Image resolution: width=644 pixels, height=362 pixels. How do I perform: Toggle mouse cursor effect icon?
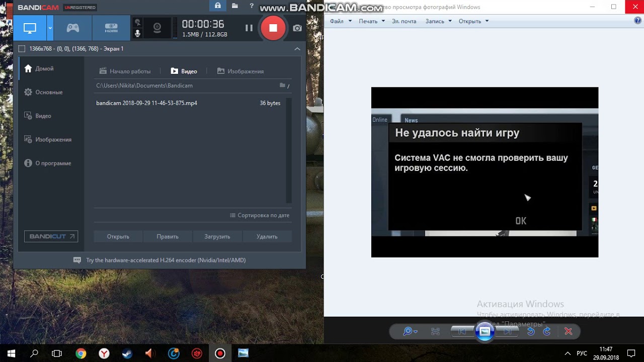pos(138,23)
